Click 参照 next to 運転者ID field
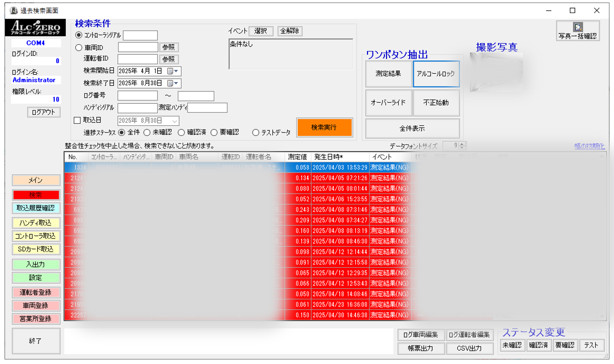Image resolution: width=614 pixels, height=364 pixels. pyautogui.click(x=169, y=59)
